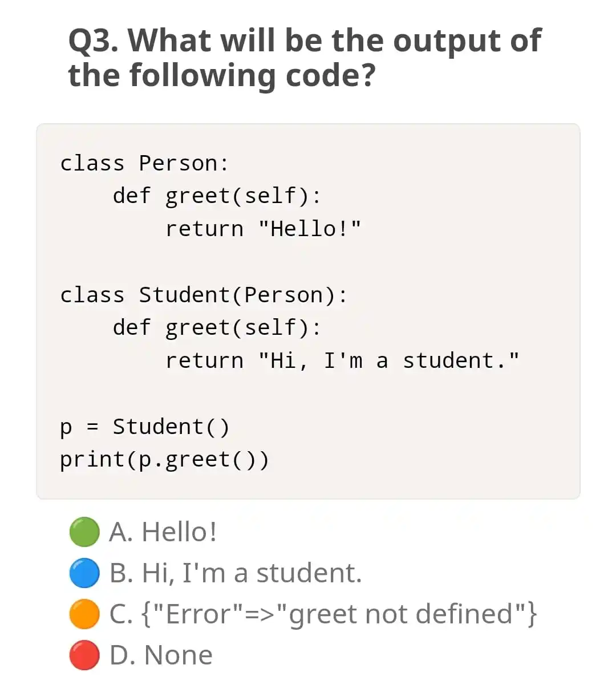Click the orange circle beside option C
Image resolution: width=616 pixels, height=697 pixels.
pyautogui.click(x=84, y=614)
